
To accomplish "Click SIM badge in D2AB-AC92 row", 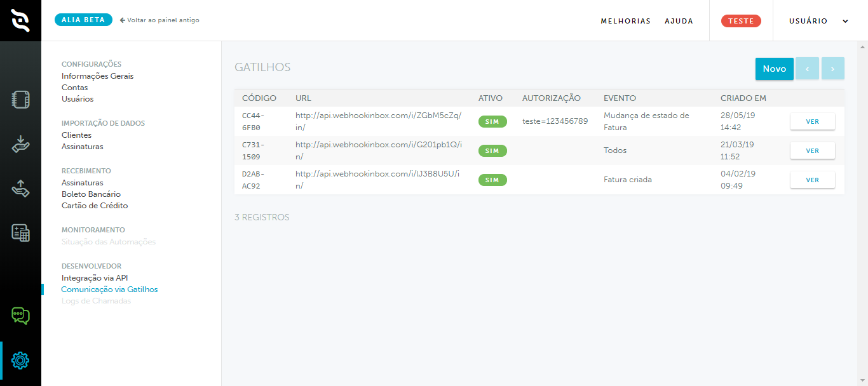I will click(x=492, y=180).
